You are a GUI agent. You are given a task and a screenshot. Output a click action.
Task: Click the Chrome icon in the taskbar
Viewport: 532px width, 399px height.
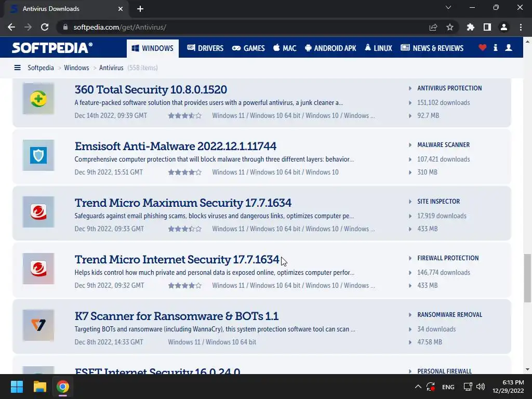pos(63,387)
